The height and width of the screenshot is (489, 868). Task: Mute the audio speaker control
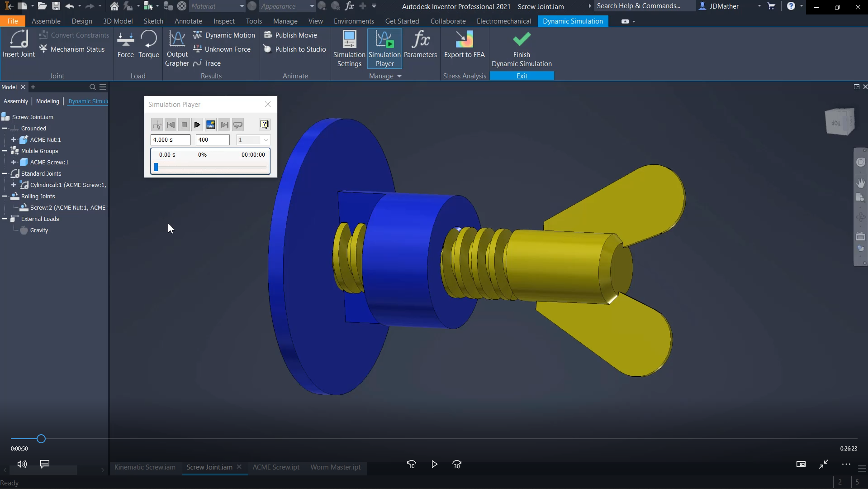(22, 464)
